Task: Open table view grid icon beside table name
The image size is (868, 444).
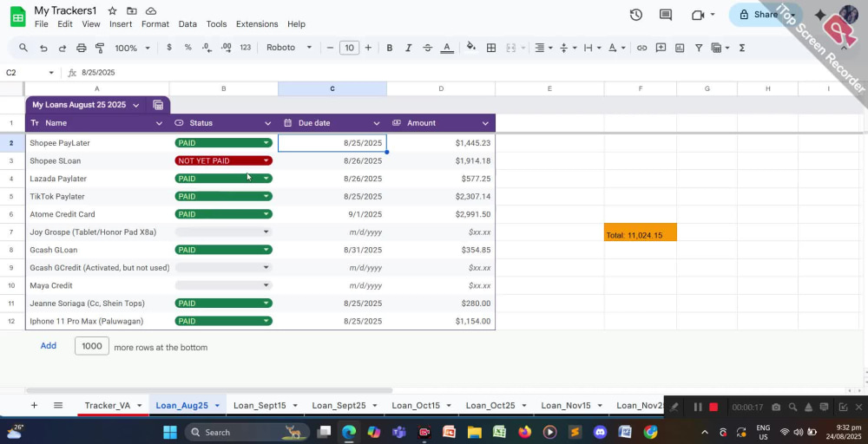Action: (158, 105)
